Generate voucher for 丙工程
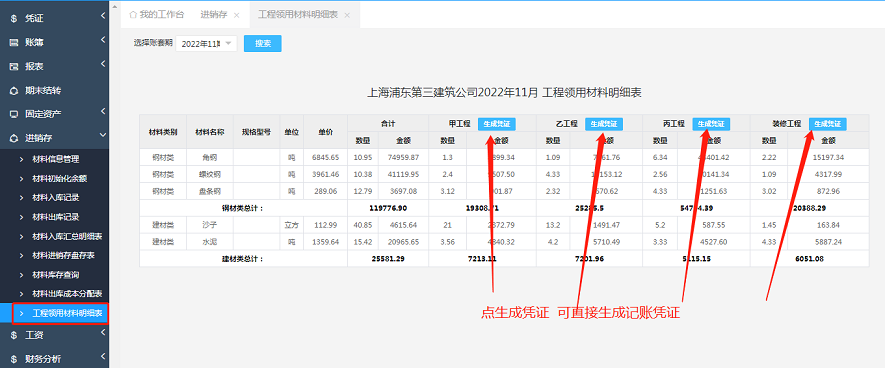This screenshot has height=368, width=885. pos(711,124)
